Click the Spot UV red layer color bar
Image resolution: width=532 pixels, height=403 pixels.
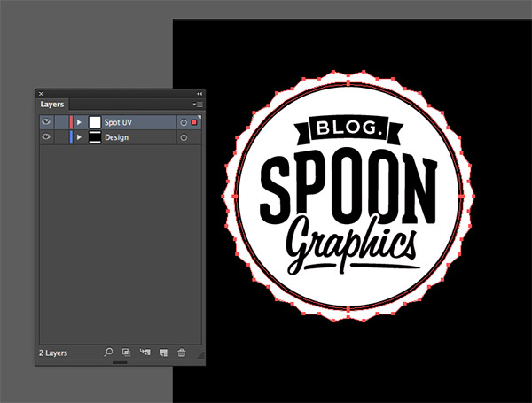71,122
